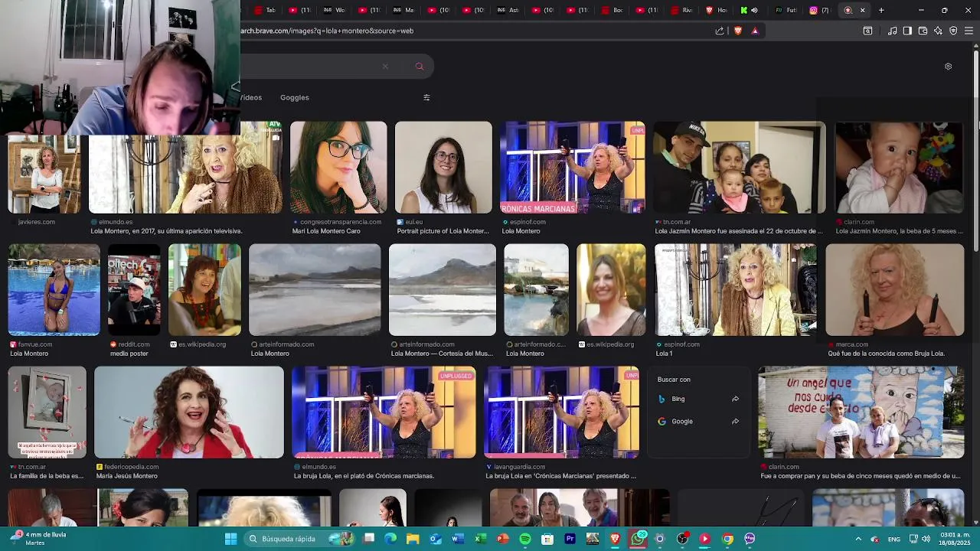Viewport: 980px width, 551px height.
Task: Launch Microsoft Word from the taskbar
Action: 458,539
